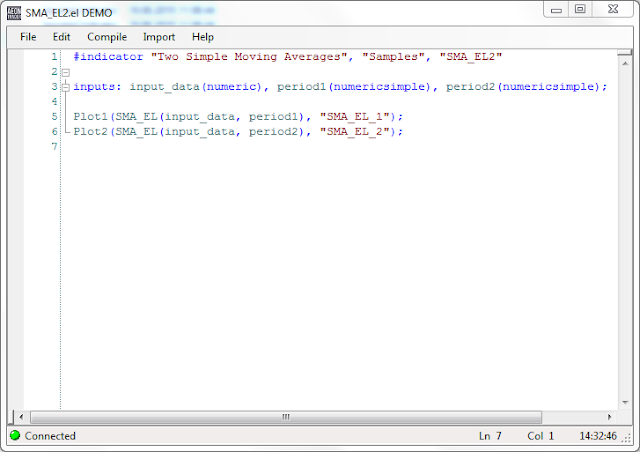Screen dimensions: 640x452
Task: Open the Edit menu
Action: (61, 37)
